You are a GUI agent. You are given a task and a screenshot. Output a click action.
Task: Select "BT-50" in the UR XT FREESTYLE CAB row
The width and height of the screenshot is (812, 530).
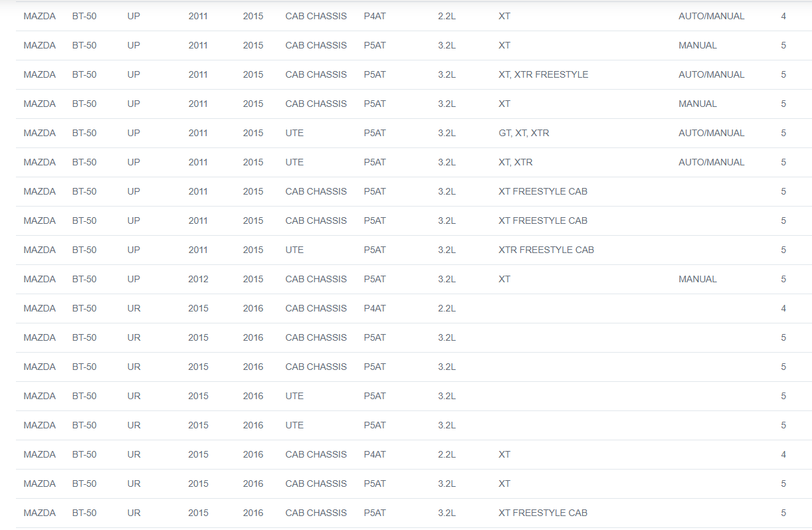(84, 513)
